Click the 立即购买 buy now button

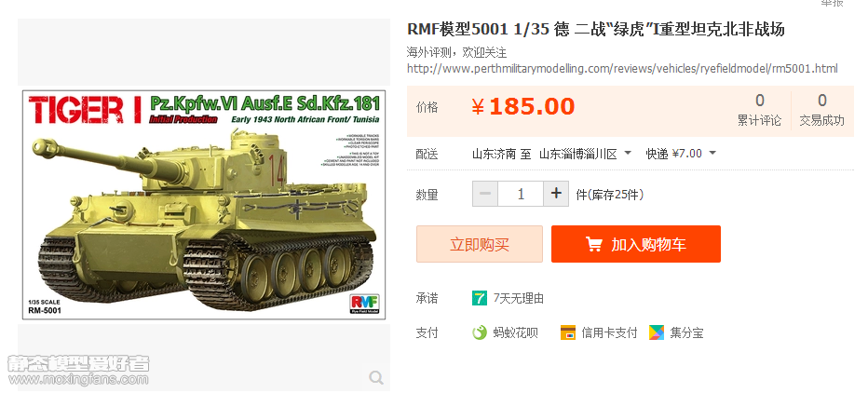click(480, 244)
